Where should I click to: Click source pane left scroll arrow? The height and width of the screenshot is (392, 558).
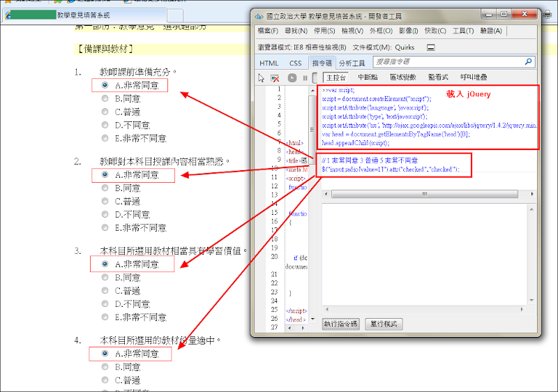click(x=289, y=328)
